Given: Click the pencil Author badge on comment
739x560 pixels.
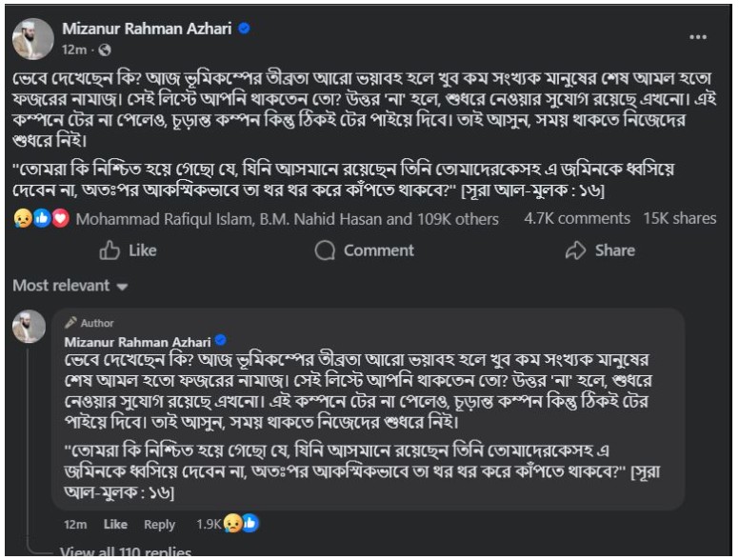Looking at the screenshot, I should (x=71, y=324).
